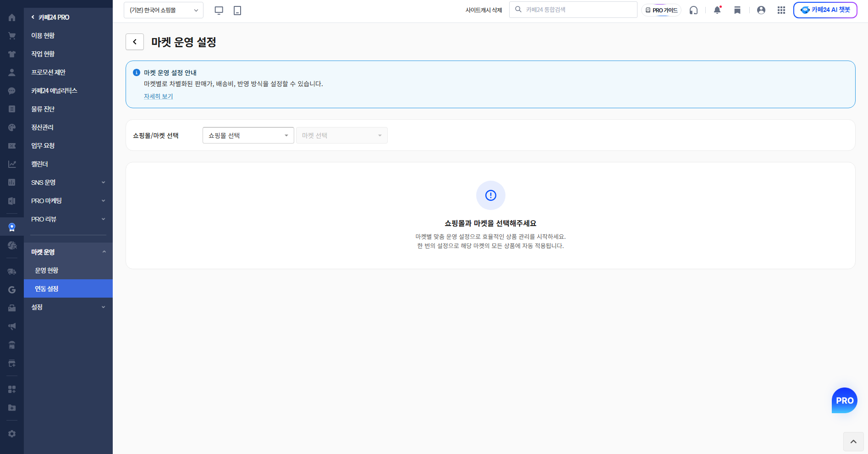Screen dimensions: 868x454
Task: Click the settings gear icon at bottom
Action: pos(12,434)
